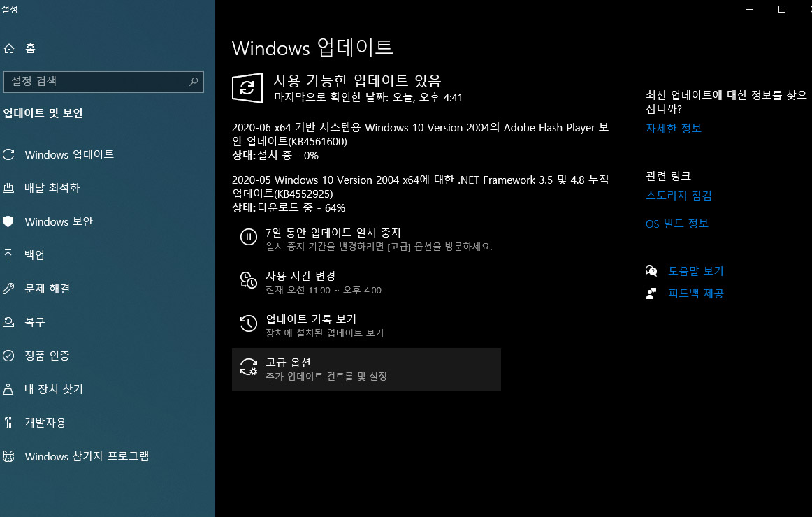
Task: Click the 도움말 보기 link text
Action: 695,270
